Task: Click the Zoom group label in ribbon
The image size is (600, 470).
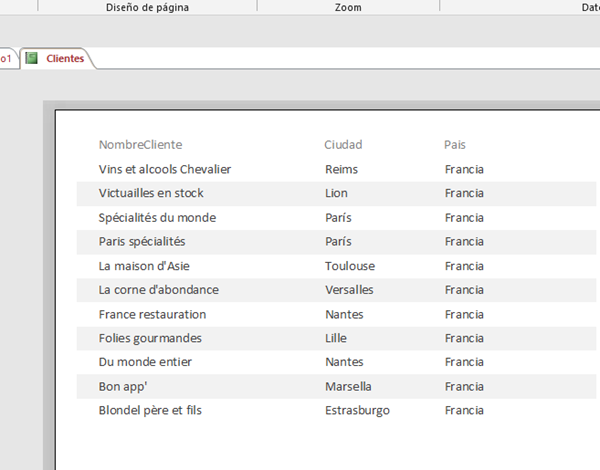Action: 348,7
